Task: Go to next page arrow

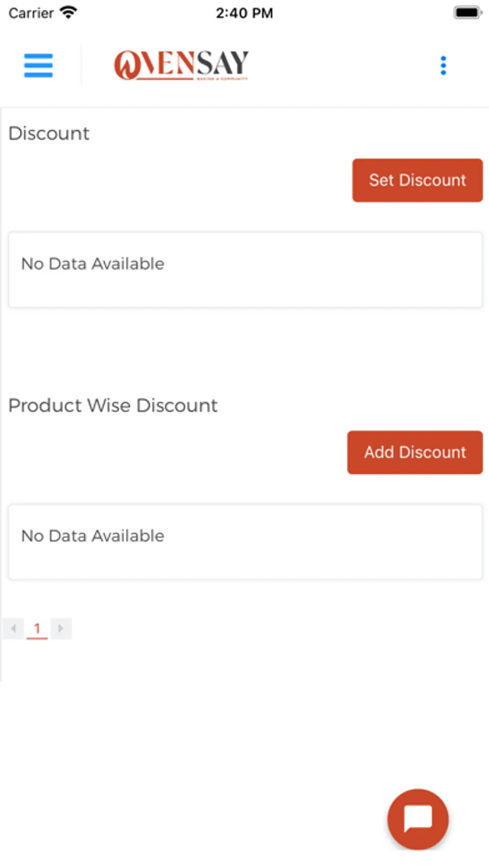Action: coord(60,628)
